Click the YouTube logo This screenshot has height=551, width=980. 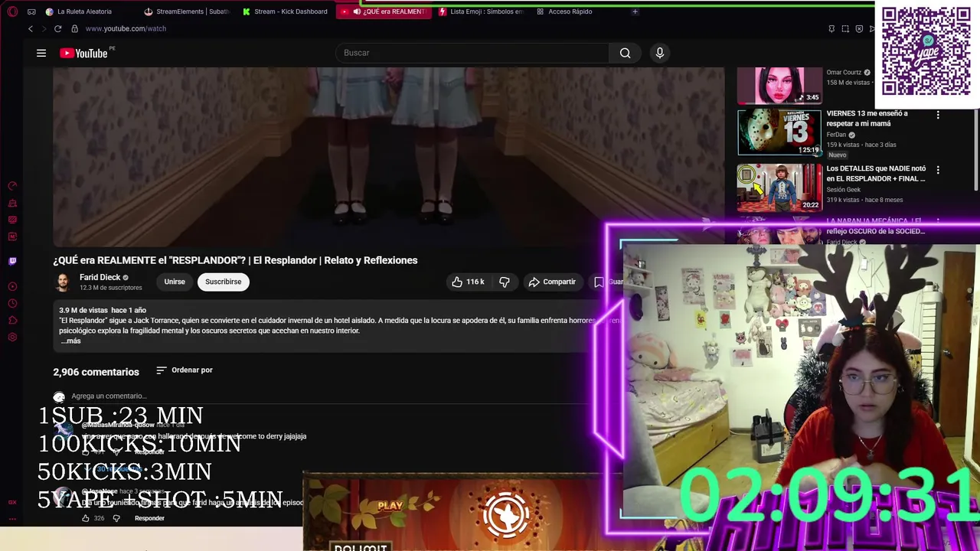click(x=83, y=53)
